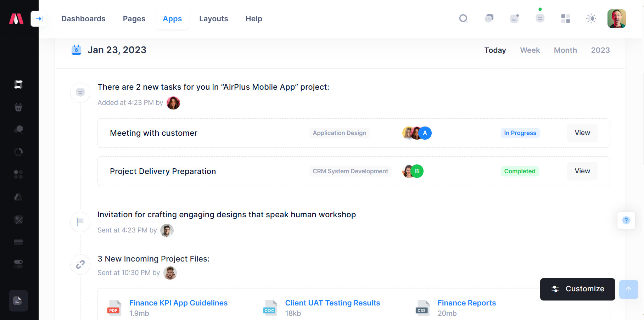View the Meeting with customer task
644x320 pixels.
tap(582, 133)
